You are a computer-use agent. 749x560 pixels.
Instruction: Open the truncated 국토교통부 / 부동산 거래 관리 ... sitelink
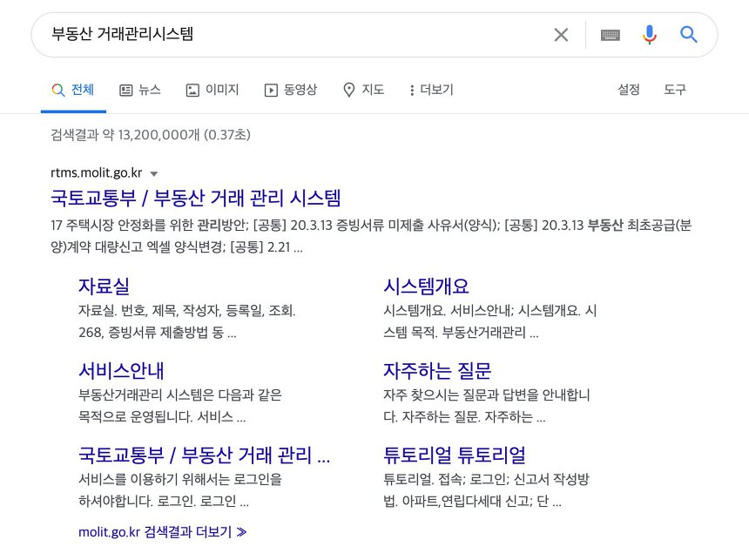click(x=205, y=455)
